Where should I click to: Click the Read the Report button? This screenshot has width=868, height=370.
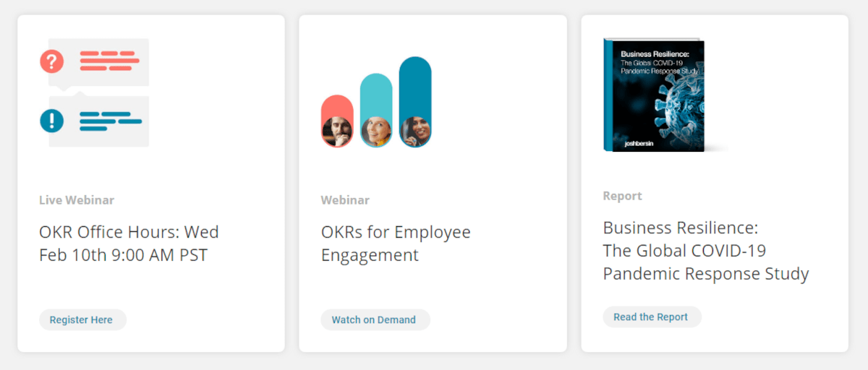(x=652, y=317)
